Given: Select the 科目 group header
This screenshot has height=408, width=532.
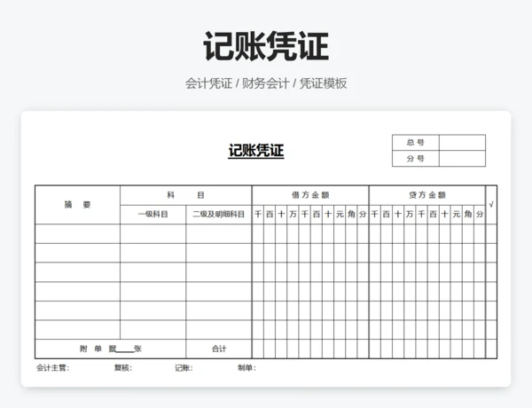Looking at the screenshot, I should click(x=185, y=195).
